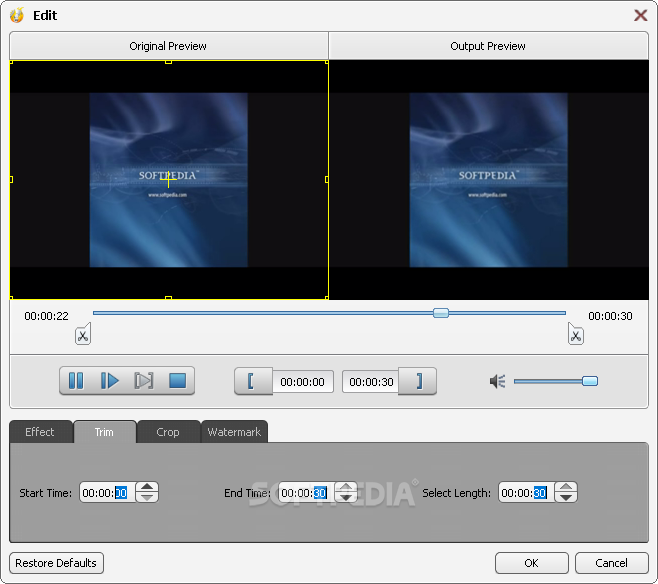Click the playback position slider thumb
Image resolution: width=658 pixels, height=584 pixels.
[441, 313]
